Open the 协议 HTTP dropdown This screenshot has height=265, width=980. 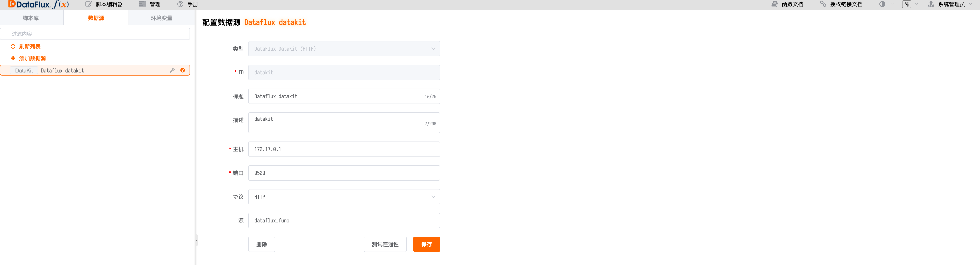point(344,197)
